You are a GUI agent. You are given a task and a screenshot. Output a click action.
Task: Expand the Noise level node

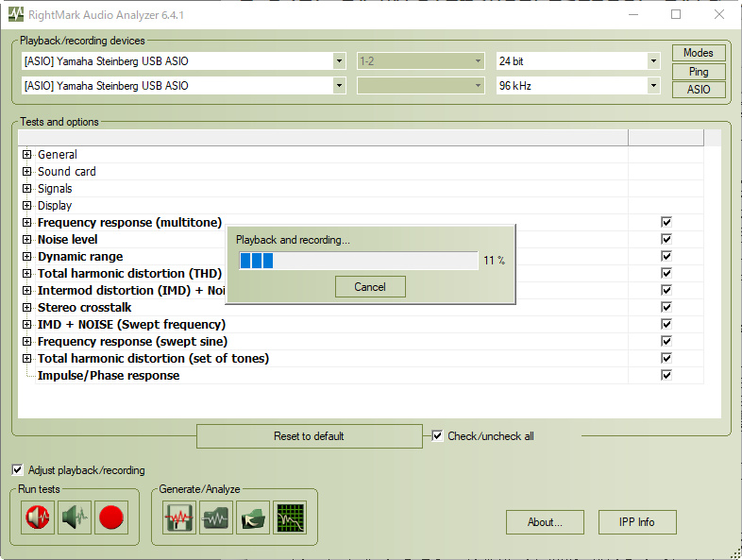point(27,240)
